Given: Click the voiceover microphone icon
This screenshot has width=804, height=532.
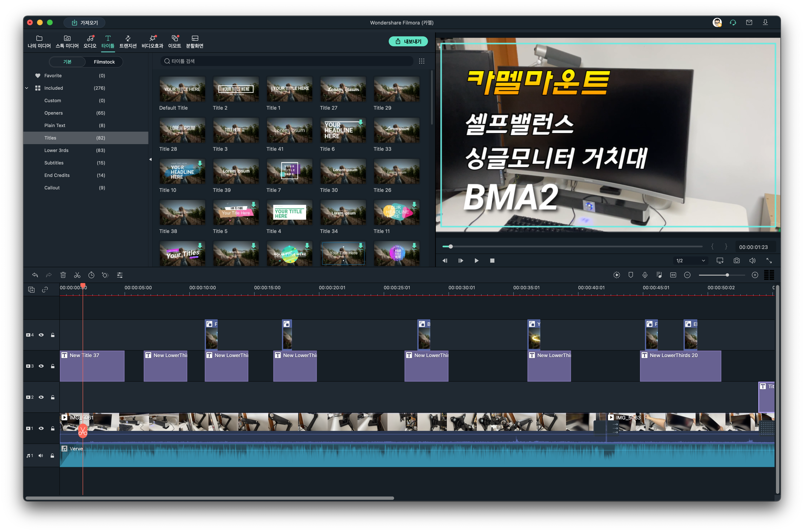Looking at the screenshot, I should click(x=645, y=275).
